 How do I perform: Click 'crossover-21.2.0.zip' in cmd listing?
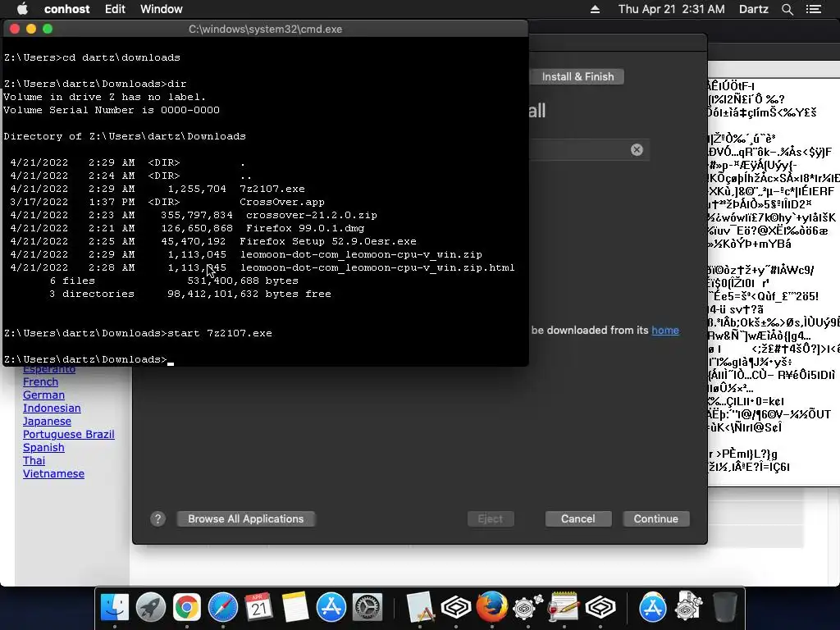pyautogui.click(x=311, y=215)
